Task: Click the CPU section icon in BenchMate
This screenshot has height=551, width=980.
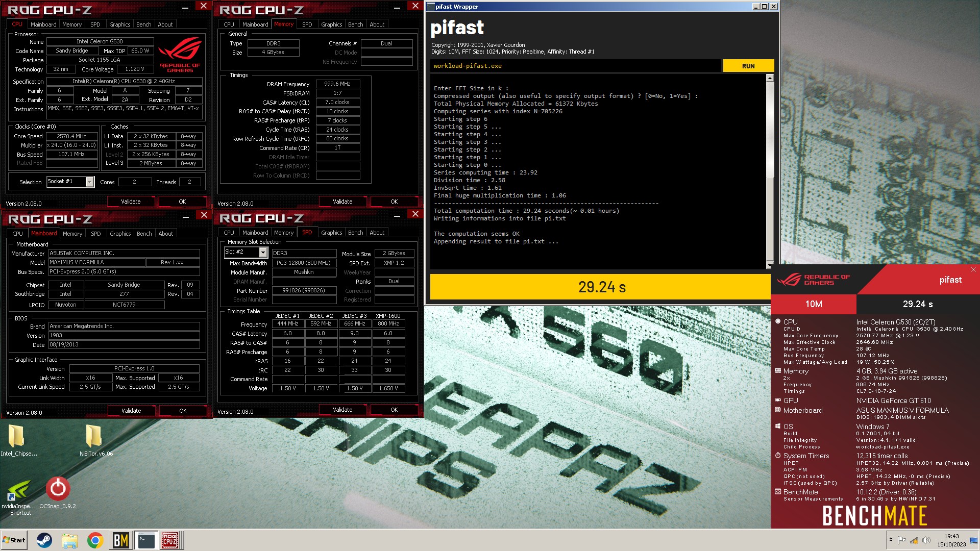Action: pyautogui.click(x=778, y=321)
